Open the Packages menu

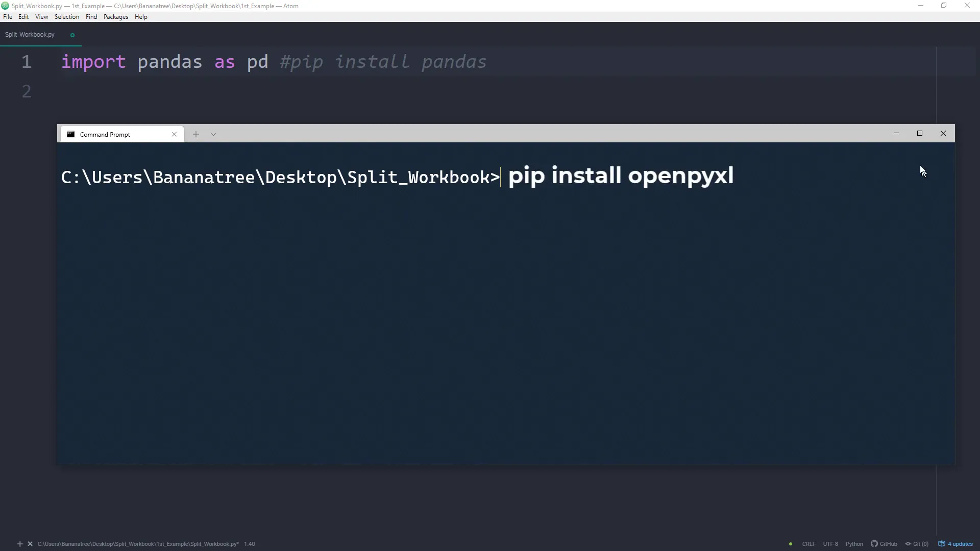coord(115,16)
